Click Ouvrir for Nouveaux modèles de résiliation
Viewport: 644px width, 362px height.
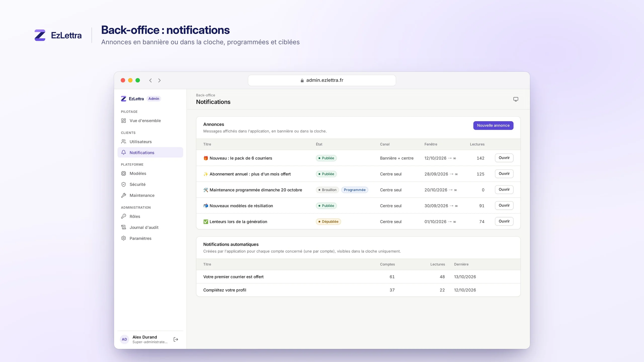[x=504, y=205]
